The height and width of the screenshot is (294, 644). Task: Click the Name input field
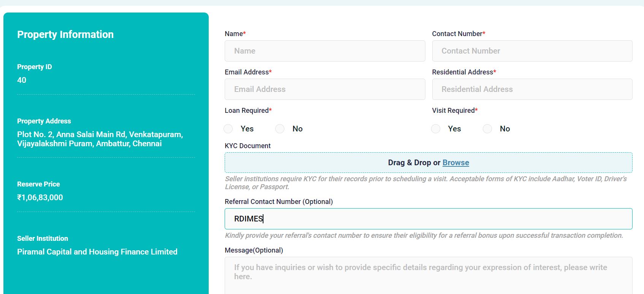[325, 51]
